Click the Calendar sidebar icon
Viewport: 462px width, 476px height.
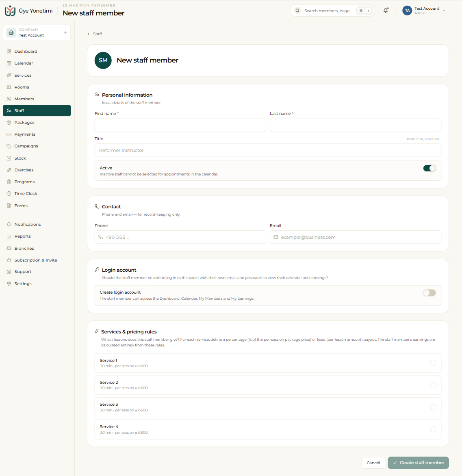pyautogui.click(x=9, y=63)
